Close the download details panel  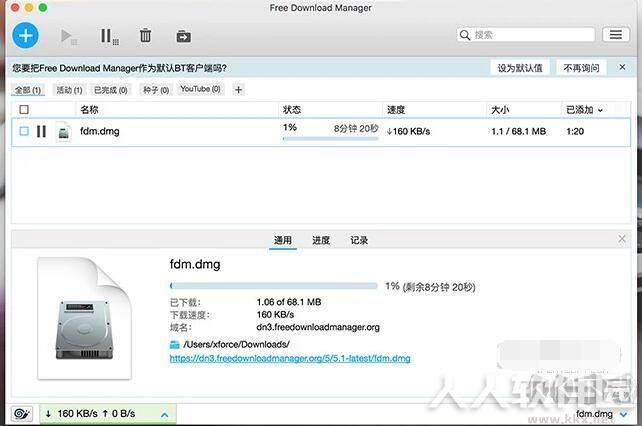[x=622, y=238]
